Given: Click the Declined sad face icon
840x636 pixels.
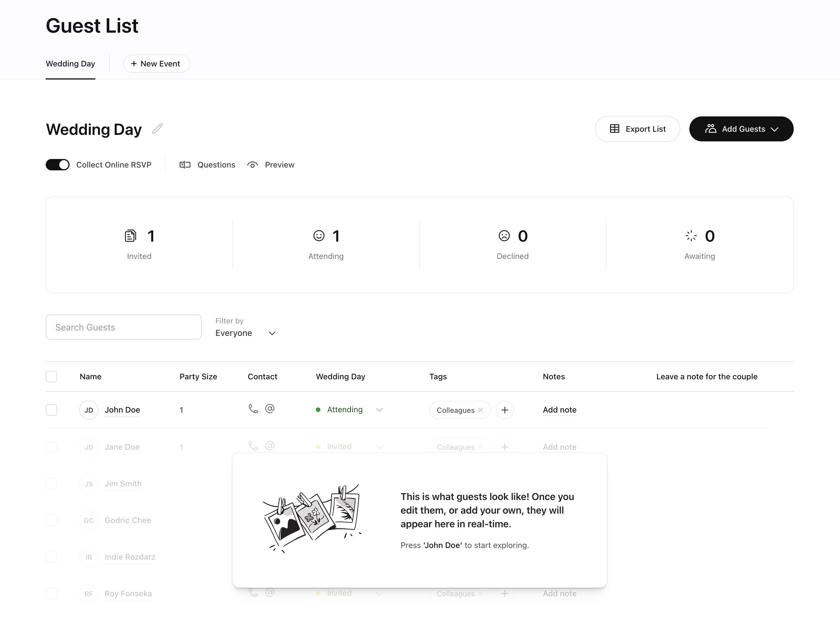Looking at the screenshot, I should (x=504, y=236).
